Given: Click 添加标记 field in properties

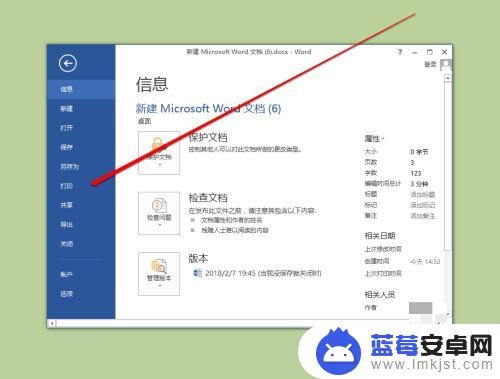Looking at the screenshot, I should pyautogui.click(x=423, y=205).
